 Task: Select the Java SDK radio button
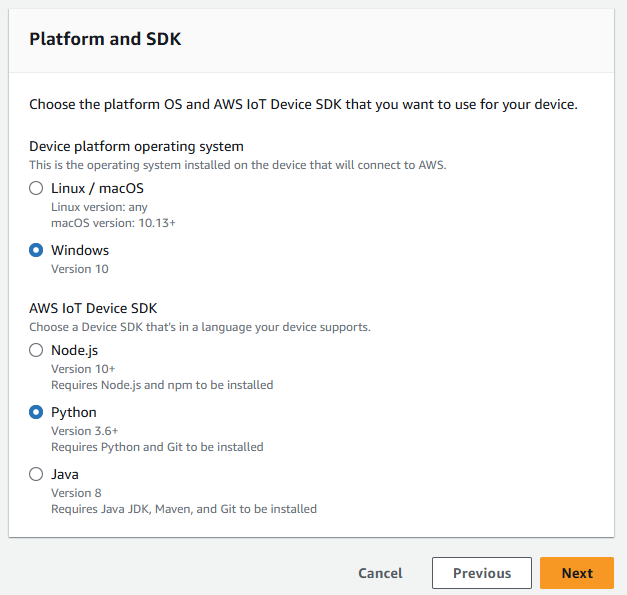pos(36,475)
